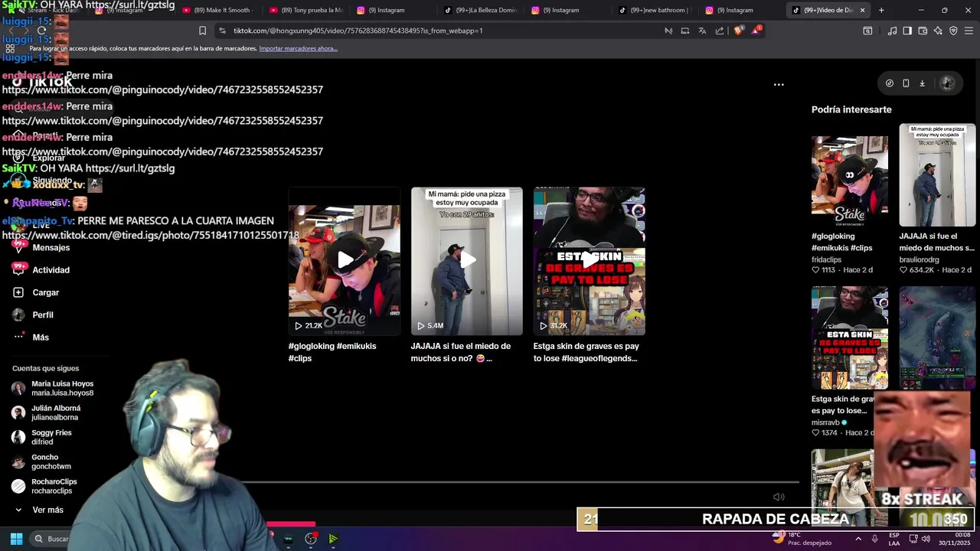This screenshot has width=980, height=551.
Task: Open Maria Luisa Hoyos followed account
Action: coord(54,388)
